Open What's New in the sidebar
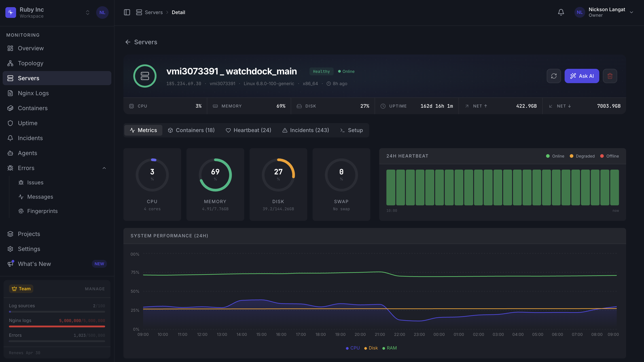This screenshot has height=362, width=644. (57, 264)
